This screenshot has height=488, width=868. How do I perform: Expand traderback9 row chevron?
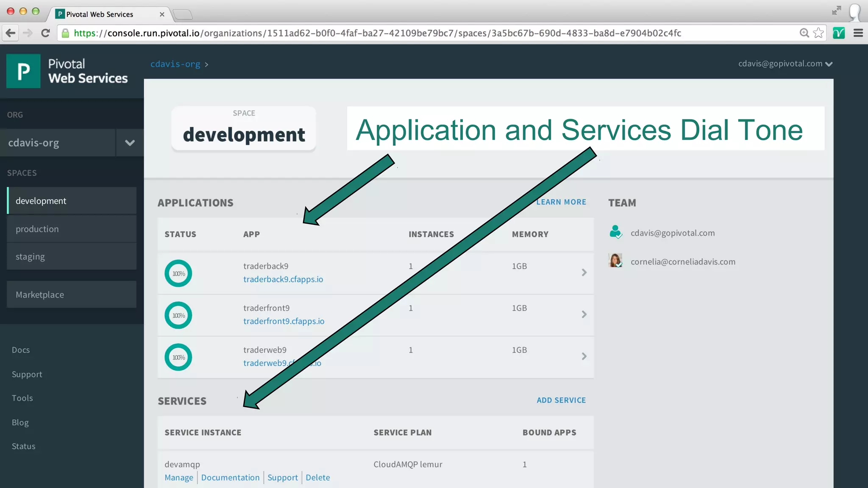[584, 272]
